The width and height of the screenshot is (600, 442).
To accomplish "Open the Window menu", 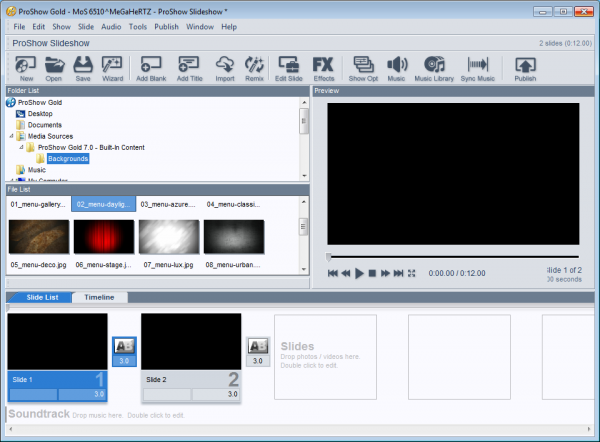I will (200, 27).
